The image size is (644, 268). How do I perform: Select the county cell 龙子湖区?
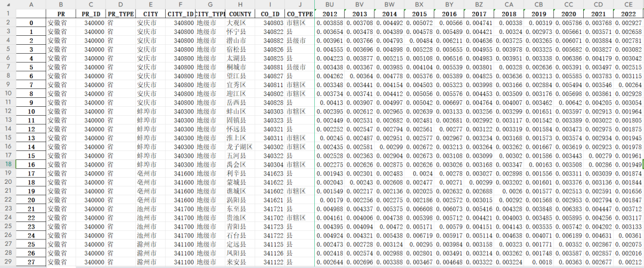(240, 147)
